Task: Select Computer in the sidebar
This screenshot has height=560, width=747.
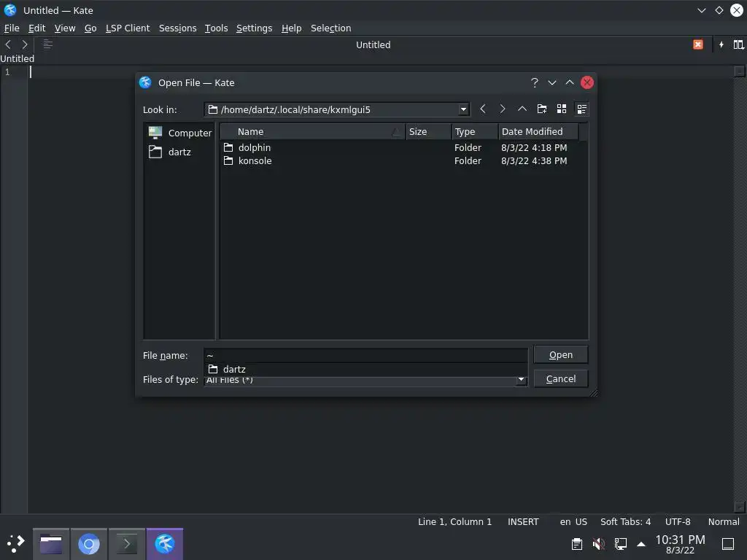Action: 179,133
